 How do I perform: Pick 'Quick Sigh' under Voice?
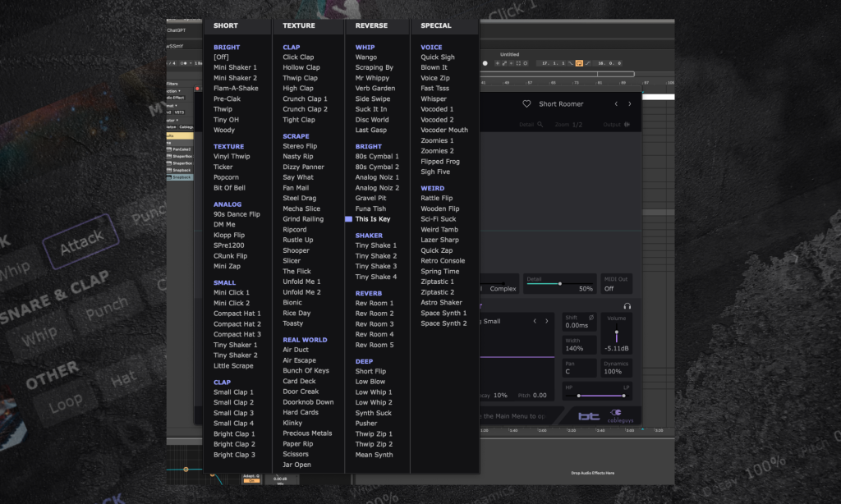[437, 57]
